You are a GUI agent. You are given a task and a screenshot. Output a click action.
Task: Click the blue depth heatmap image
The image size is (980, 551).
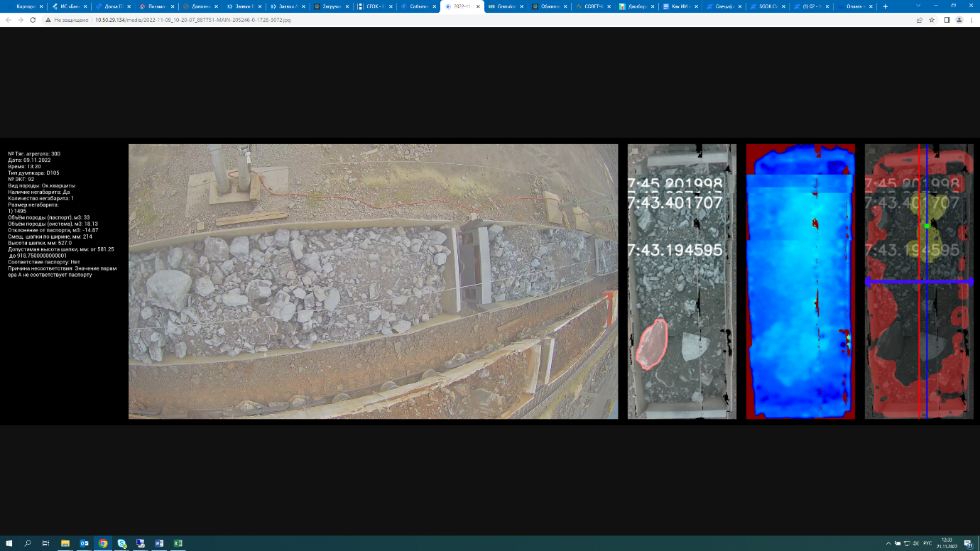coord(800,281)
